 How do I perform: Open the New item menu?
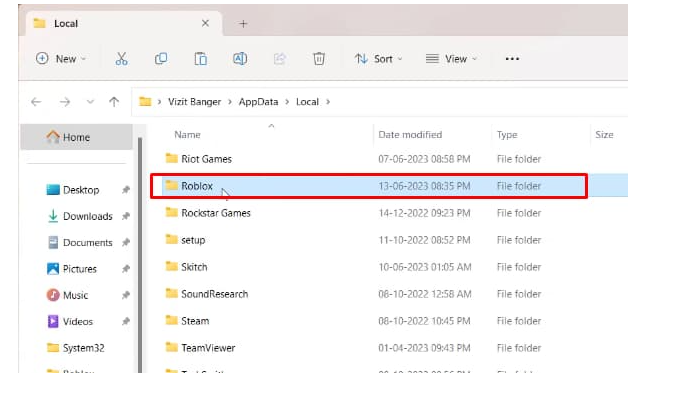point(61,59)
